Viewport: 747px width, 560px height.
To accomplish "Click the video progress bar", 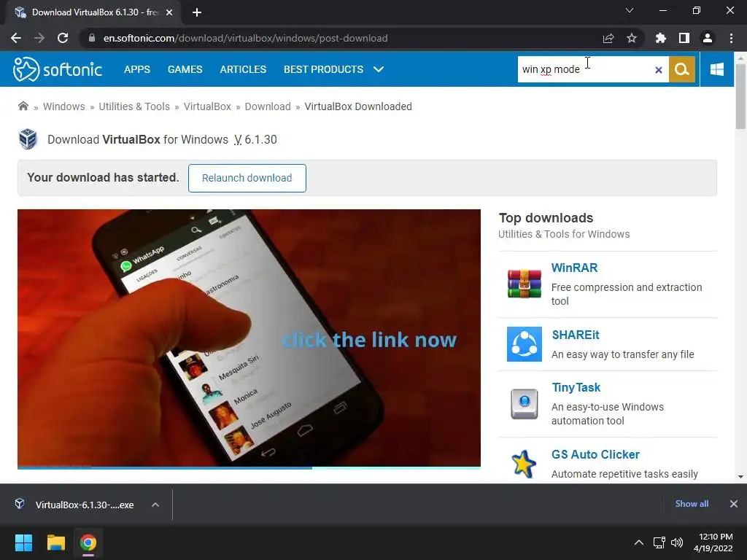I will coord(249,467).
